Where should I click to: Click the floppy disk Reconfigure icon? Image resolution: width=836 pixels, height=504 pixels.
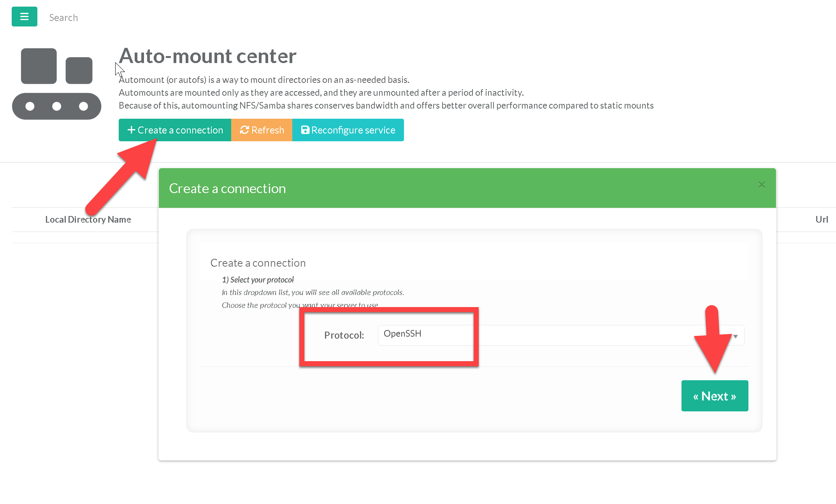306,130
